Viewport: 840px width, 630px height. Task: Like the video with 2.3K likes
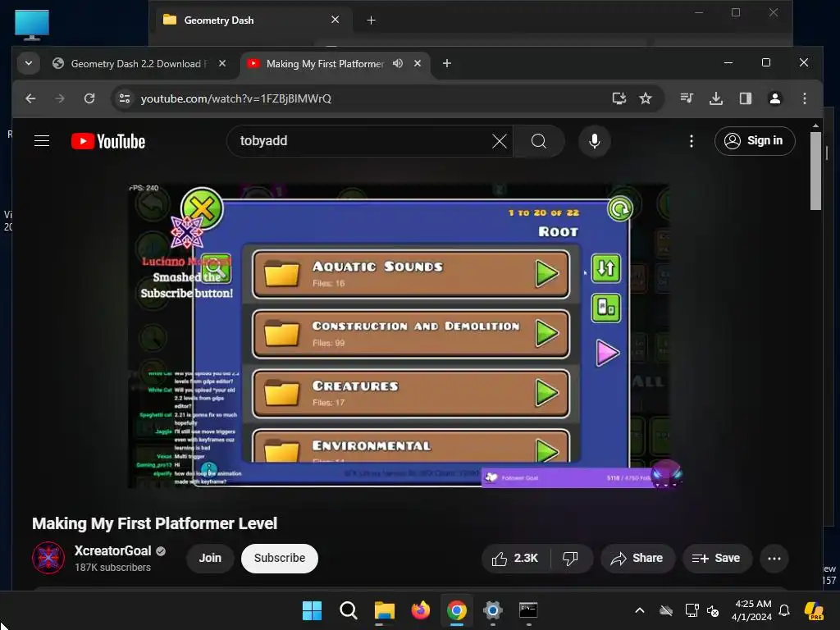pos(515,558)
